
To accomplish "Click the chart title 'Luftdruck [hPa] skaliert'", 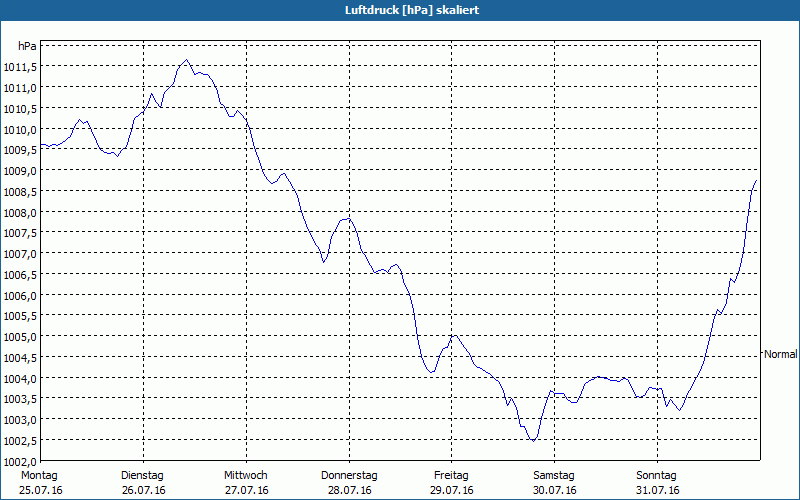I will click(412, 10).
